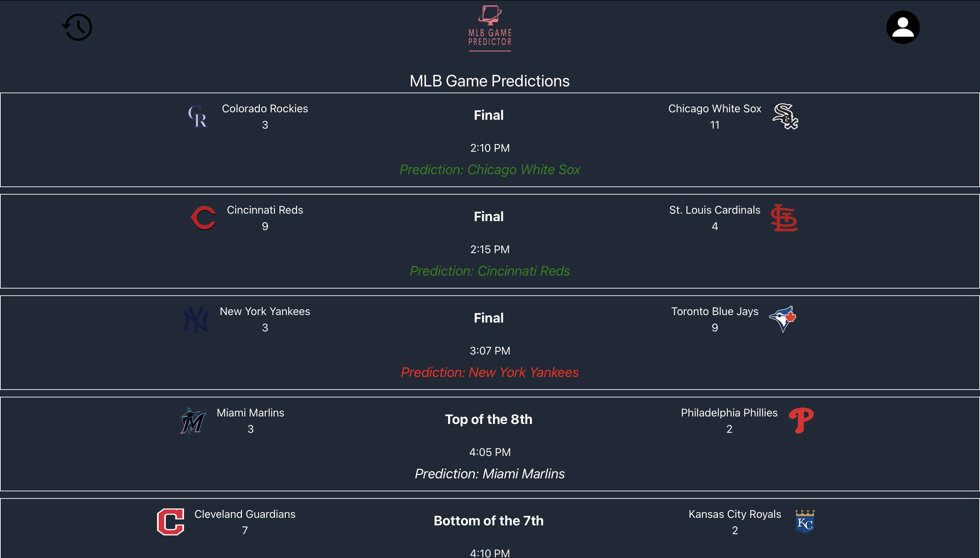Click the Colorado Rockies logo
980x558 pixels.
pos(198,116)
